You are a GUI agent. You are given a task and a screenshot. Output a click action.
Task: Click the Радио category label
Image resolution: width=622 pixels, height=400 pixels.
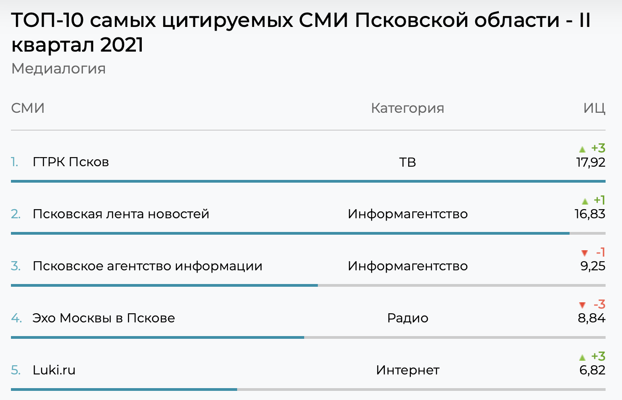[407, 318]
